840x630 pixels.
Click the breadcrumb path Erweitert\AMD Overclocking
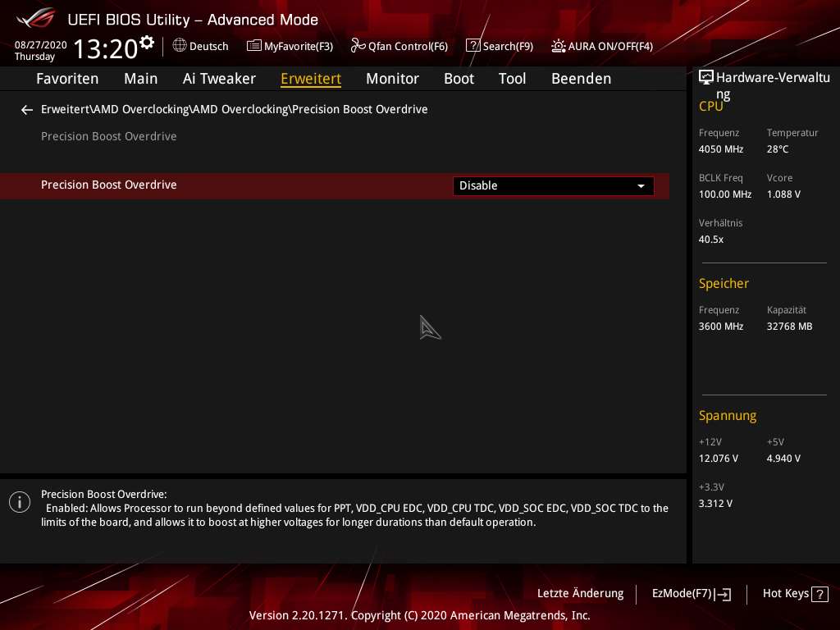[115, 109]
